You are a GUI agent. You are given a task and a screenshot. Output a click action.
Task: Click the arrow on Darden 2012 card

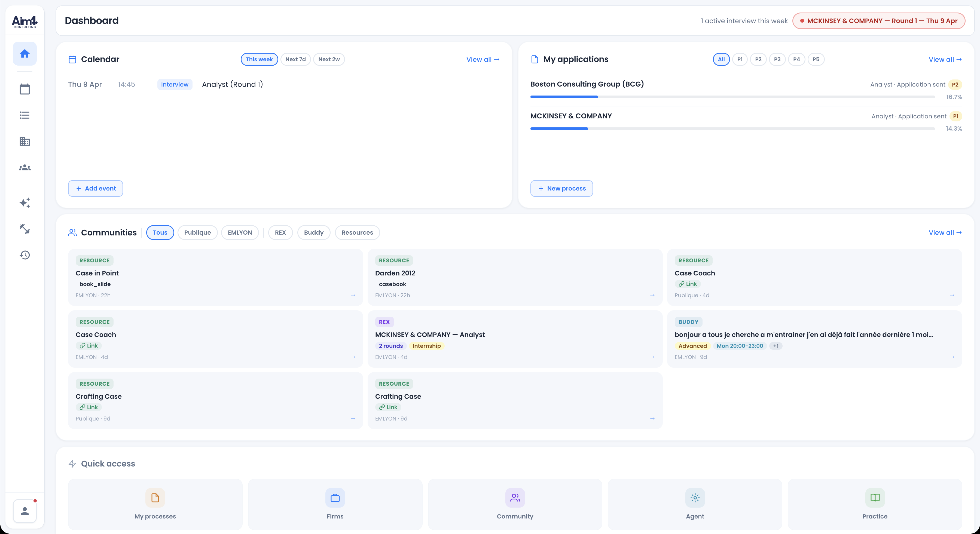[x=652, y=295]
